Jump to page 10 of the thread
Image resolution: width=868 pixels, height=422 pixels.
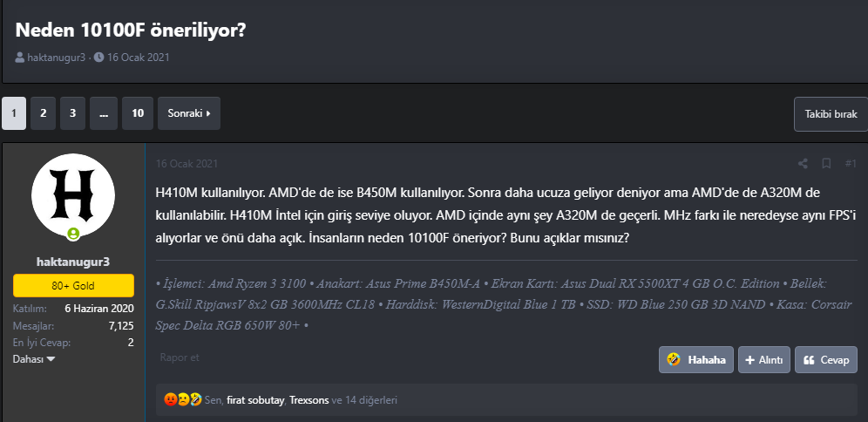137,113
